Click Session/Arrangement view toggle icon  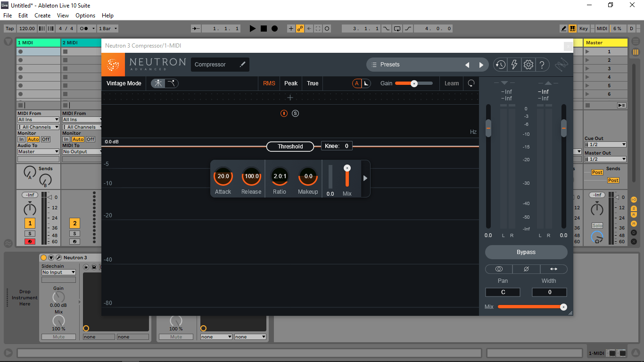(636, 52)
